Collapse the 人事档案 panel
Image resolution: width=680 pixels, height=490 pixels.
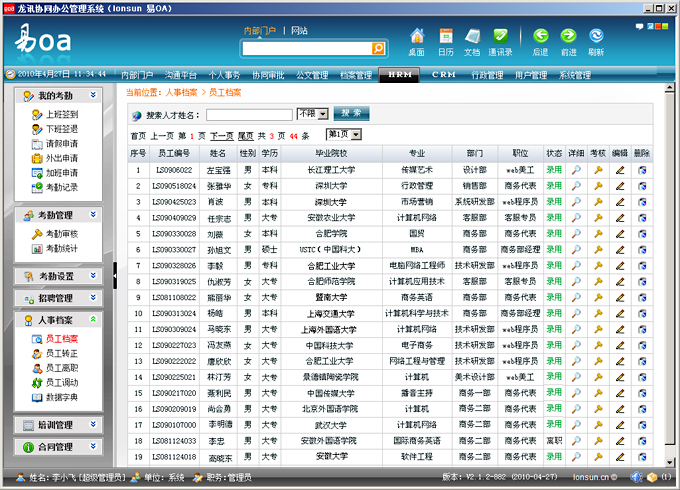93,320
